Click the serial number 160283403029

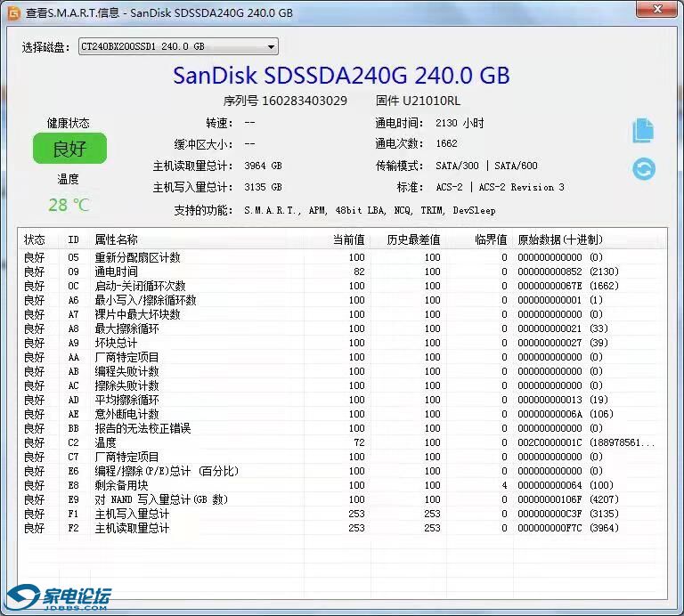click(x=304, y=101)
